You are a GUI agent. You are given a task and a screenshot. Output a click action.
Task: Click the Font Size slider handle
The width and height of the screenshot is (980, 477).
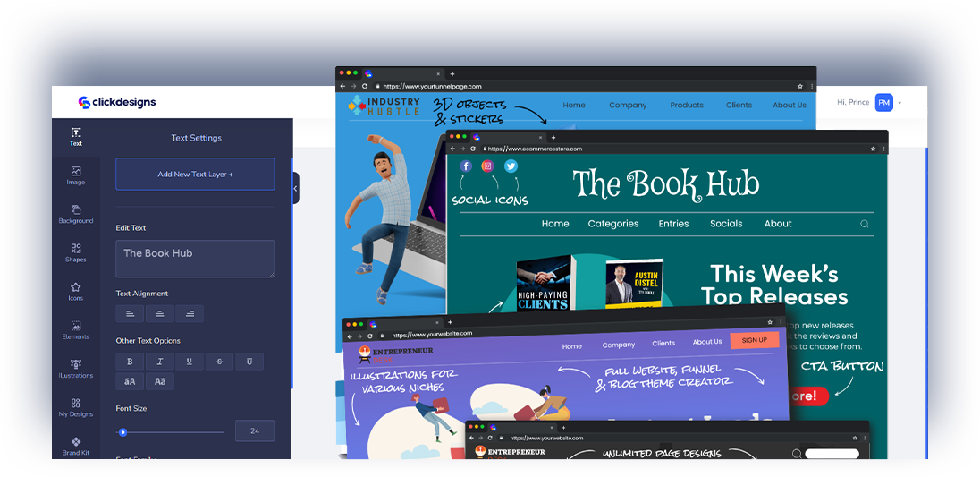pos(123,432)
